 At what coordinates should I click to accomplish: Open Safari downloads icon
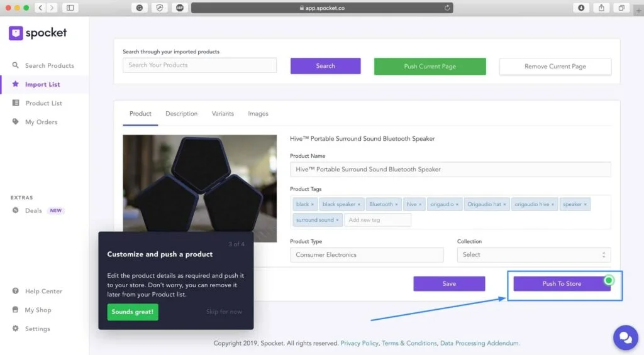(581, 8)
